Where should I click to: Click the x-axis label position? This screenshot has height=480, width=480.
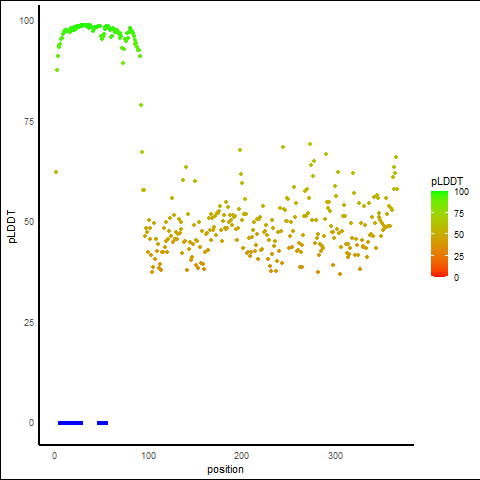(x=225, y=469)
